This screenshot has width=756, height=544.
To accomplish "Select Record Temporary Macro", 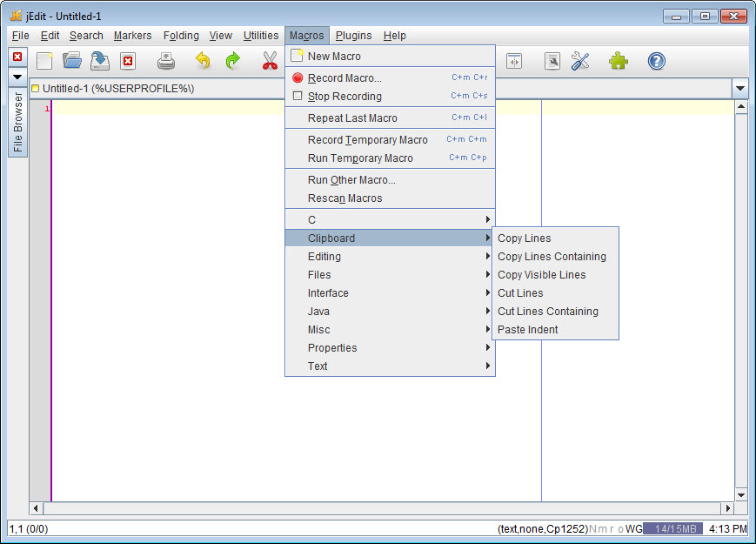I will tap(390, 140).
